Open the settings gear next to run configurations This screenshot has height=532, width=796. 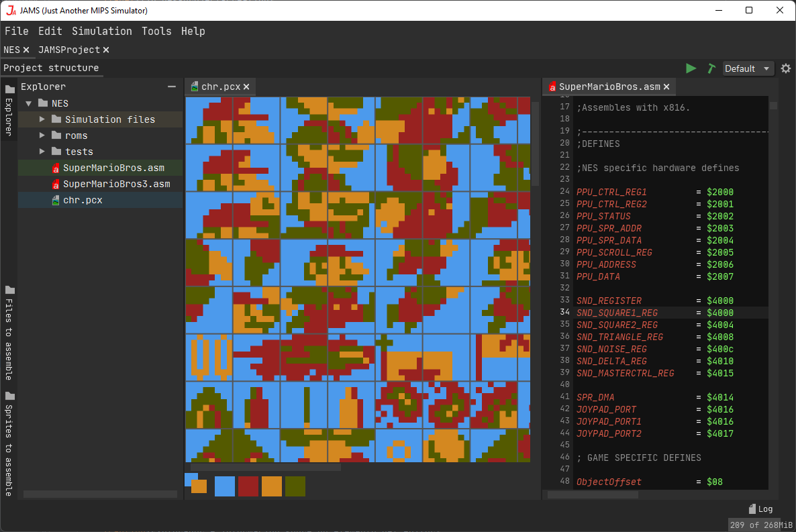[x=785, y=68]
